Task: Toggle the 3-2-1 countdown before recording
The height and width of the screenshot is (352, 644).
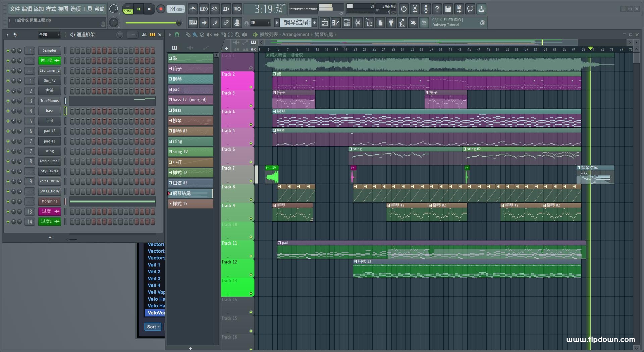Action: 215,9
